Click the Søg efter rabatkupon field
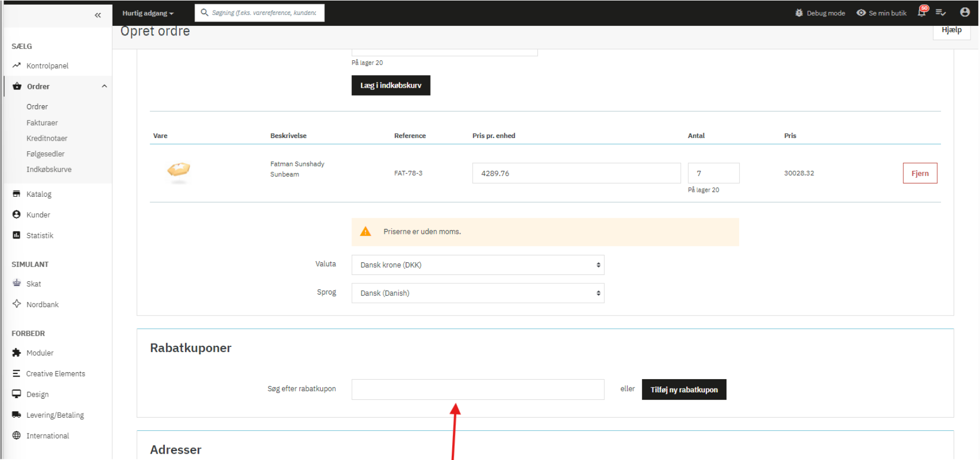This screenshot has height=460, width=980. pyautogui.click(x=478, y=390)
